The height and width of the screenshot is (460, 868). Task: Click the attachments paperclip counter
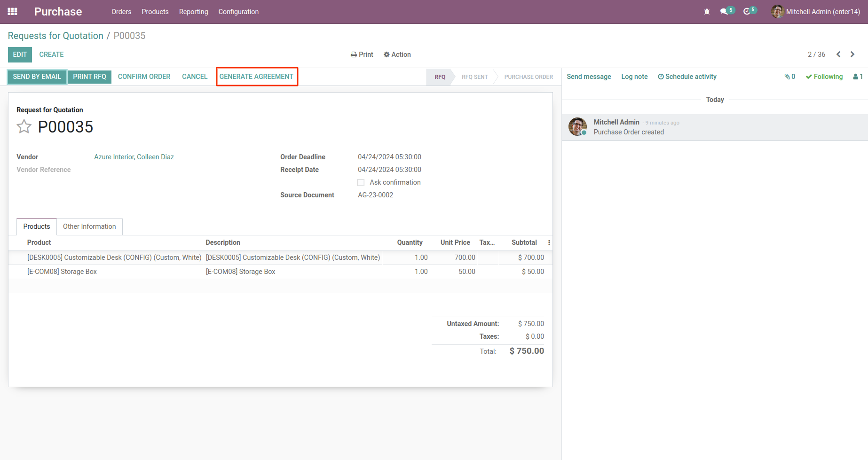[x=790, y=77]
